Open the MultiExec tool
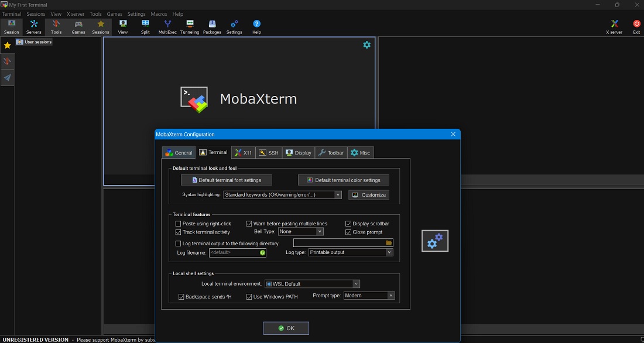 point(167,26)
